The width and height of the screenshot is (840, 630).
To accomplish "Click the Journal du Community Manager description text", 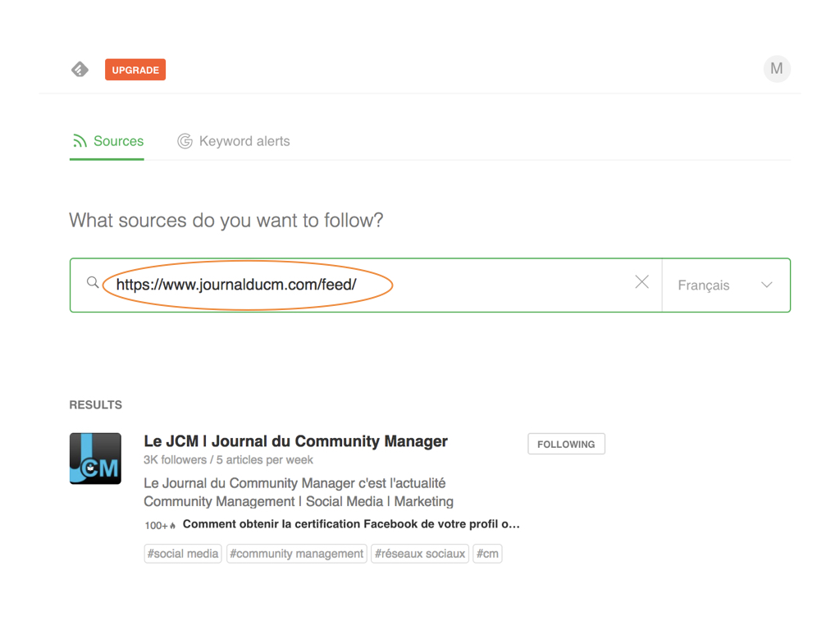I will 299,492.
